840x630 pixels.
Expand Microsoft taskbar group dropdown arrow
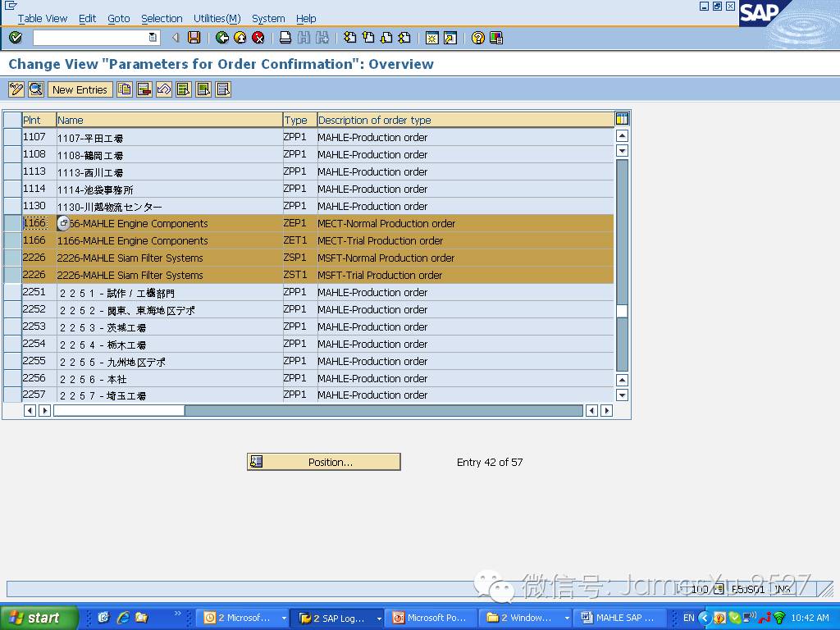tap(283, 619)
